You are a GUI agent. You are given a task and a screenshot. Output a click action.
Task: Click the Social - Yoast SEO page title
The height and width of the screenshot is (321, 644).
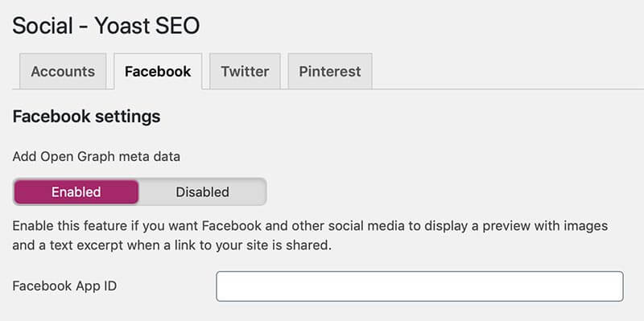click(106, 26)
